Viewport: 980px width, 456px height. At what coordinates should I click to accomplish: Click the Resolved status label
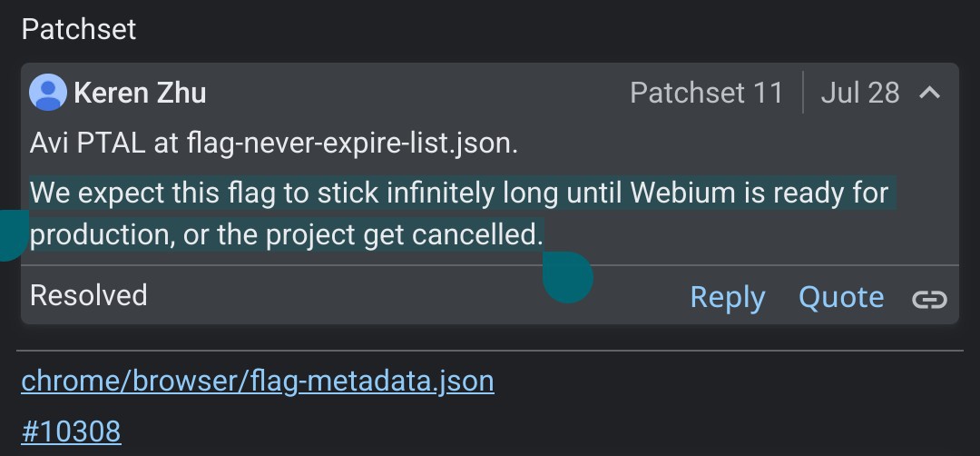(89, 295)
